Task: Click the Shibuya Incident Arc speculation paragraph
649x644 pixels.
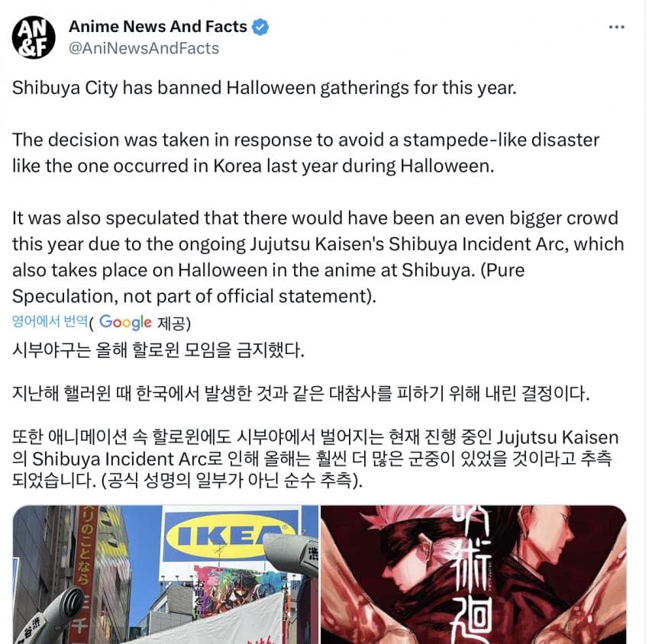Action: [318, 257]
